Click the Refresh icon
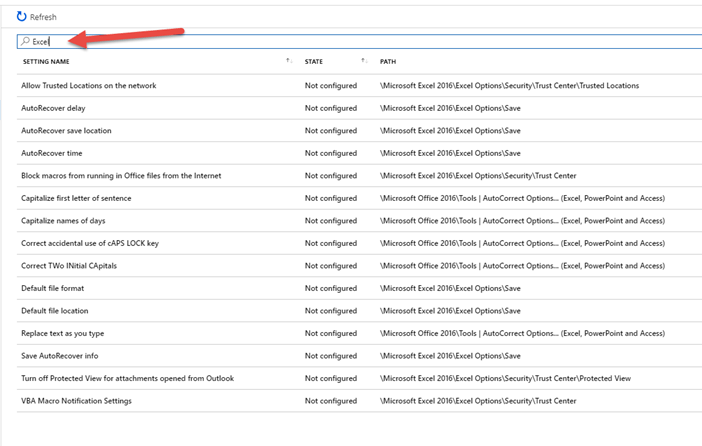Screen dimensions: 702x446 (x=22, y=17)
